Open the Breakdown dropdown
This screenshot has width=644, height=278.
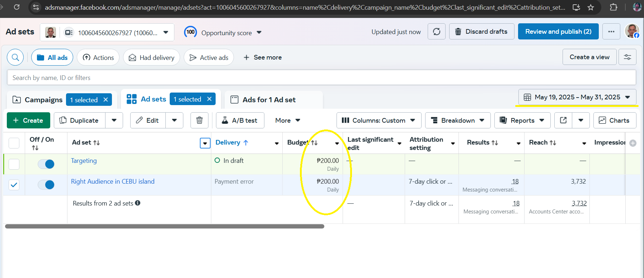tap(458, 121)
